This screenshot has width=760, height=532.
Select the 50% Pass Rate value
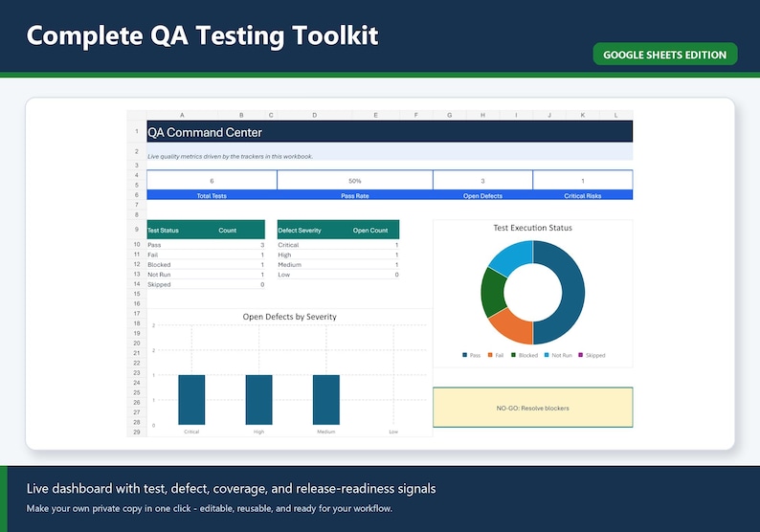coord(355,180)
